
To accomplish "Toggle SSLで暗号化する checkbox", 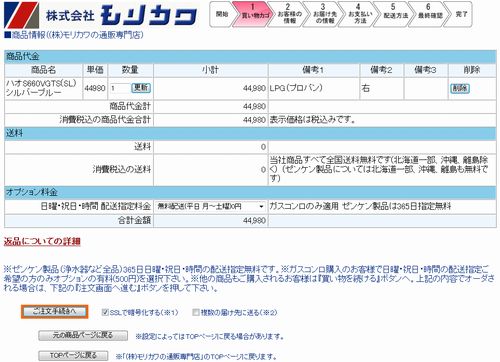I will [105, 312].
